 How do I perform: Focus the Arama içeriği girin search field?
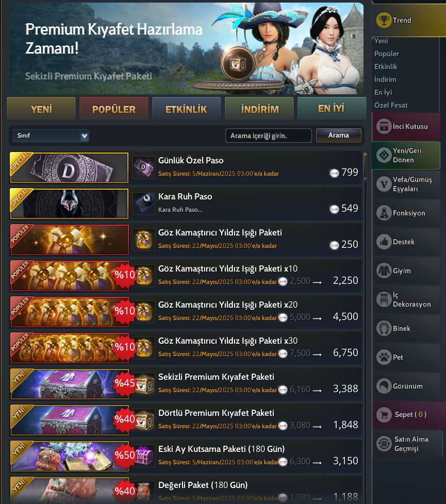tap(269, 136)
